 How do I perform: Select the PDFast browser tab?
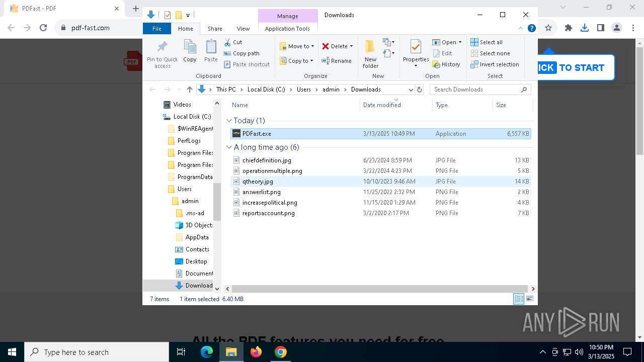tap(64, 9)
